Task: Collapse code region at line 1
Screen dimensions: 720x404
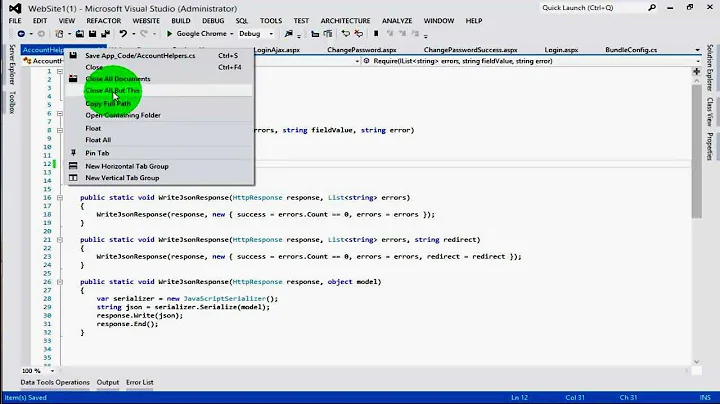Action: [x=60, y=71]
